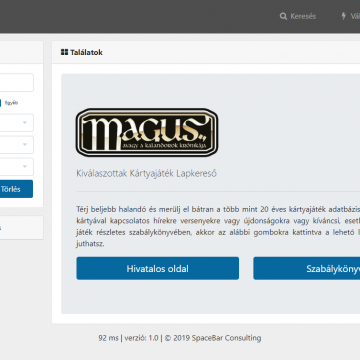This screenshot has height=360, width=360.
Task: Open the Hivatalos oldal button
Action: [x=158, y=268]
